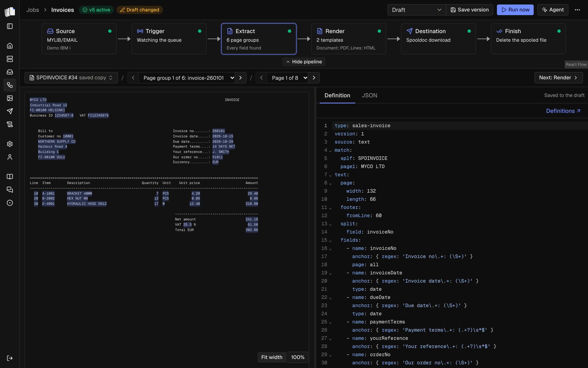Go to previous page arrow
Viewport: 588px width, 368px height.
[x=262, y=78]
